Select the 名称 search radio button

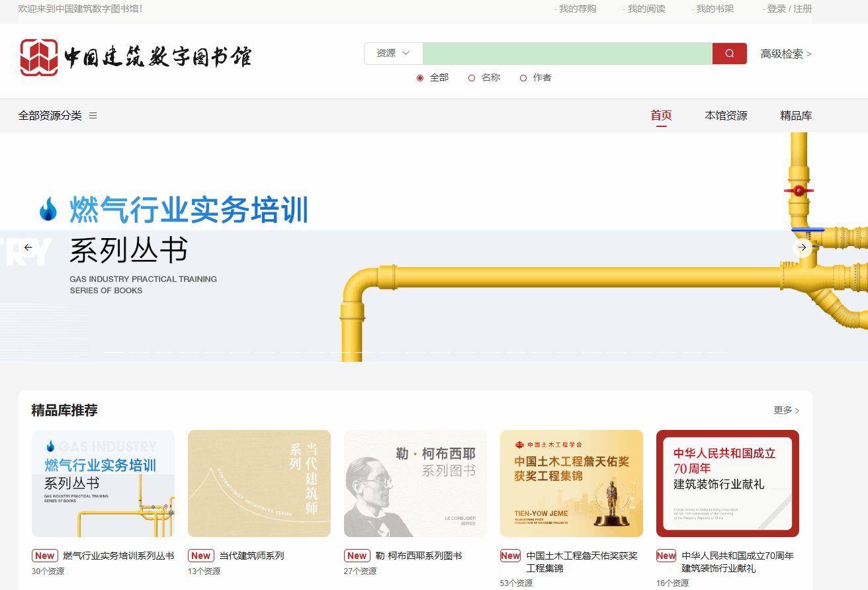[472, 78]
